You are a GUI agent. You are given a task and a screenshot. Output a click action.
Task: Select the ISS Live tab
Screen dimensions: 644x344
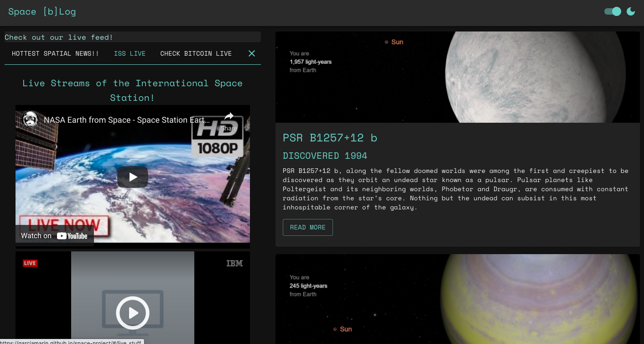point(130,53)
